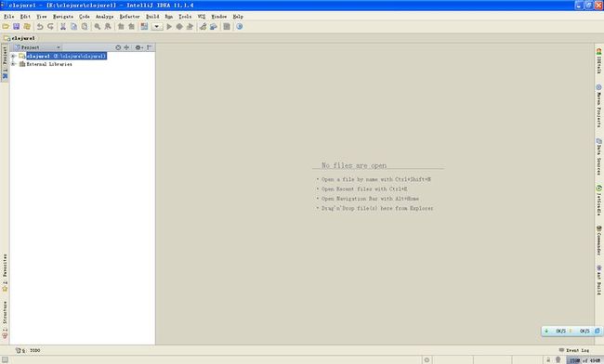Open the Analyze menu
This screenshot has height=364, width=604.
pyautogui.click(x=104, y=17)
